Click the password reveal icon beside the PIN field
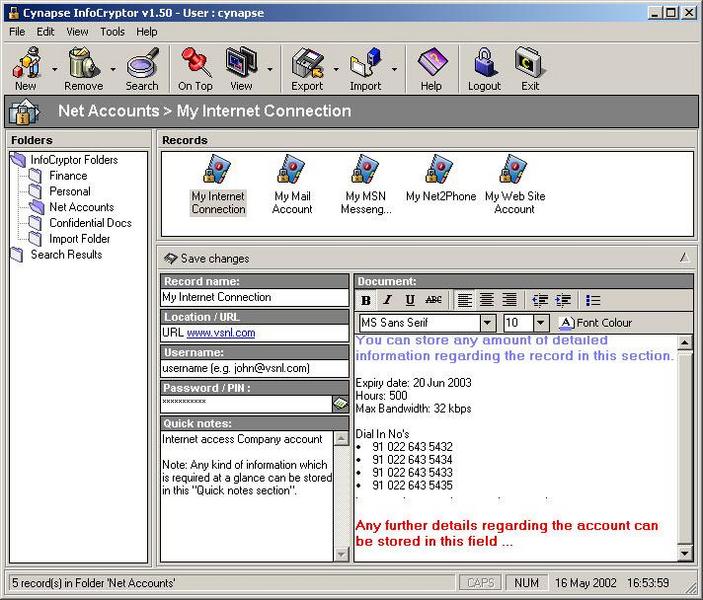The image size is (703, 600). 341,404
